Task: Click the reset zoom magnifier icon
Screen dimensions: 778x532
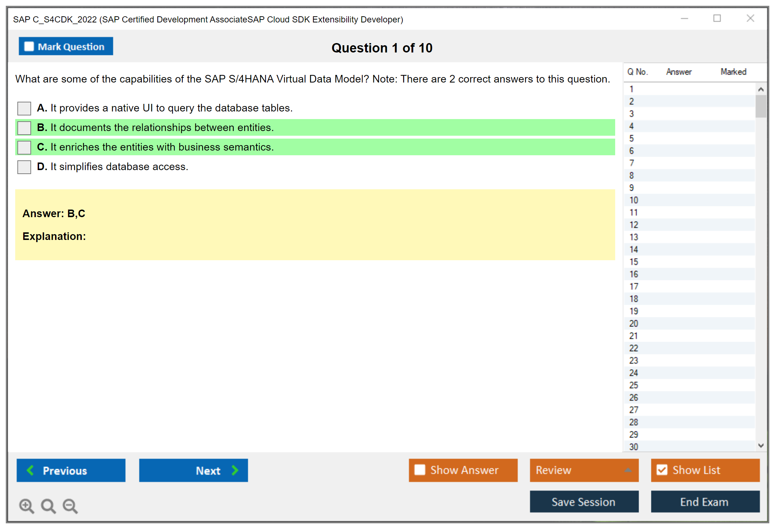Action: click(48, 506)
